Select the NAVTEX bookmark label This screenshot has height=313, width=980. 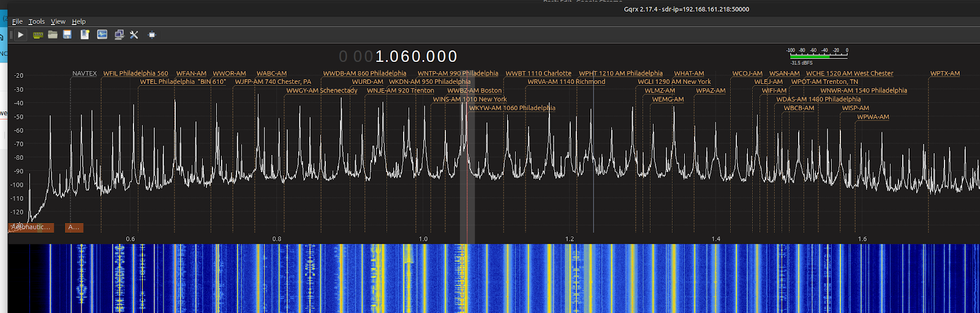pos(85,74)
